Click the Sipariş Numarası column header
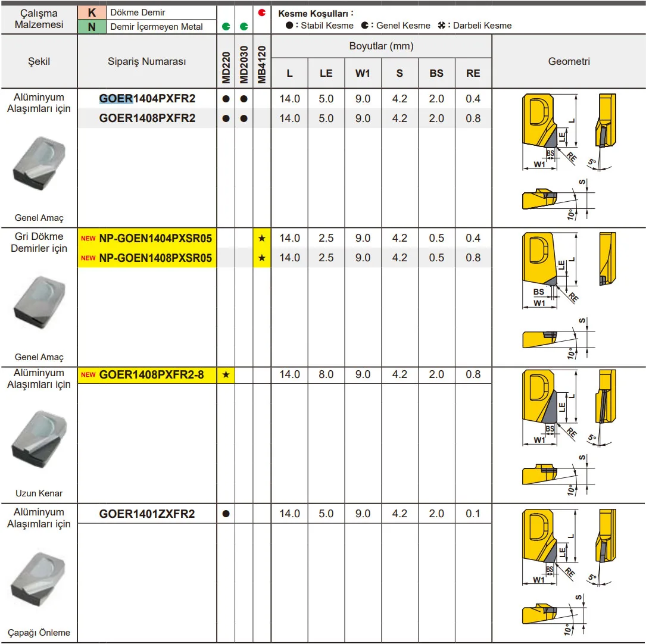646x644 pixels. pyautogui.click(x=147, y=62)
